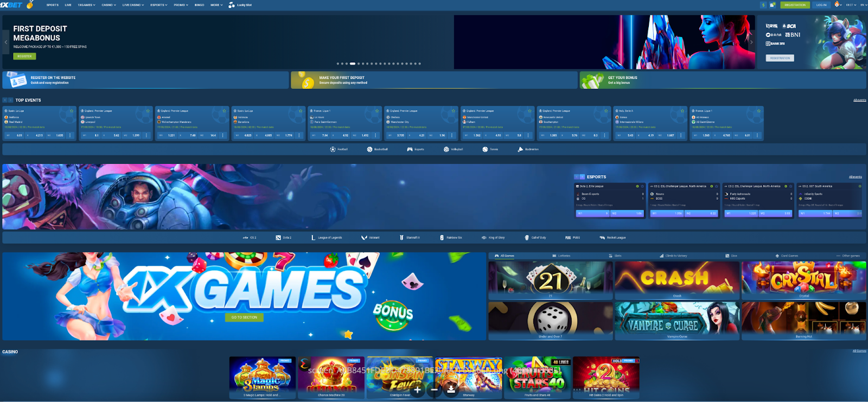The width and height of the screenshot is (868, 402).
Task: Bet on W1 odds 6.01 for Mallorca
Action: pos(15,135)
